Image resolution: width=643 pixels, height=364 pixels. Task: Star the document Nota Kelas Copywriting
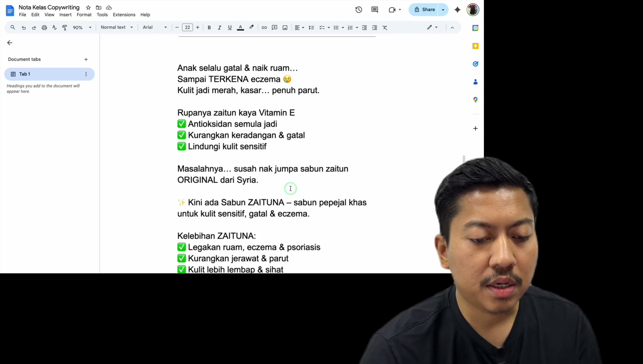88,7
